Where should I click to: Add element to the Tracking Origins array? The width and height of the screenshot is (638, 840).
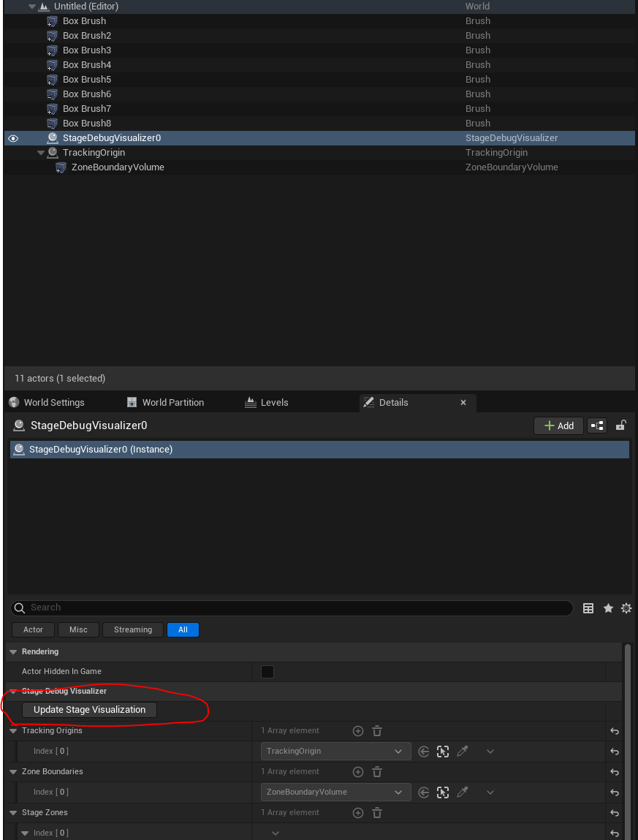[x=358, y=731]
